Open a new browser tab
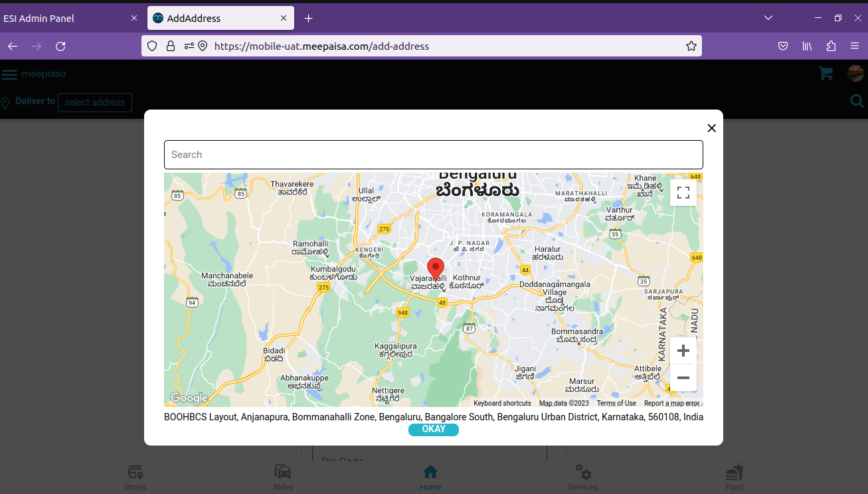 [x=308, y=19]
